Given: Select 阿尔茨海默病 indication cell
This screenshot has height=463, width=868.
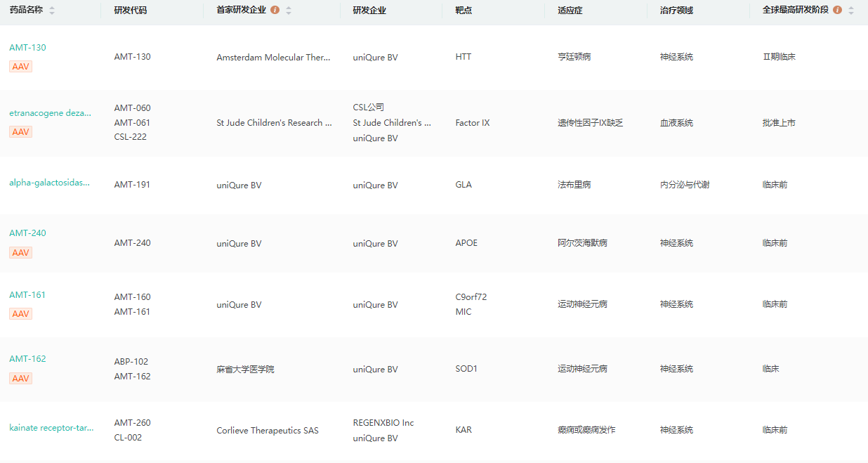Looking at the screenshot, I should pyautogui.click(x=583, y=243).
